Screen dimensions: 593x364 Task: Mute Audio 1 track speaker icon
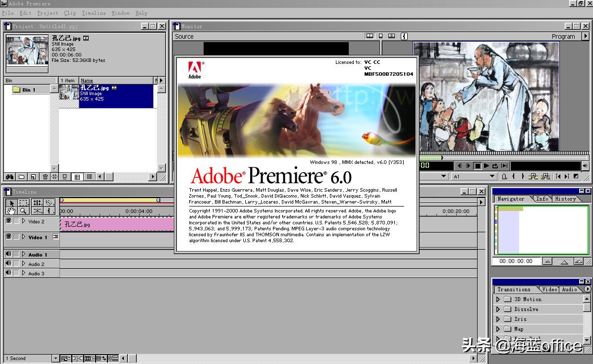[8, 255]
